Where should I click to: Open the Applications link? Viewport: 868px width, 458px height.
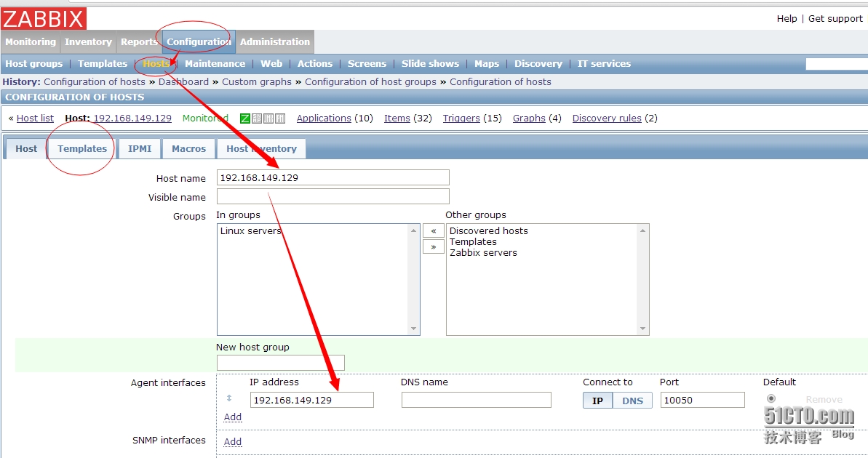(324, 118)
